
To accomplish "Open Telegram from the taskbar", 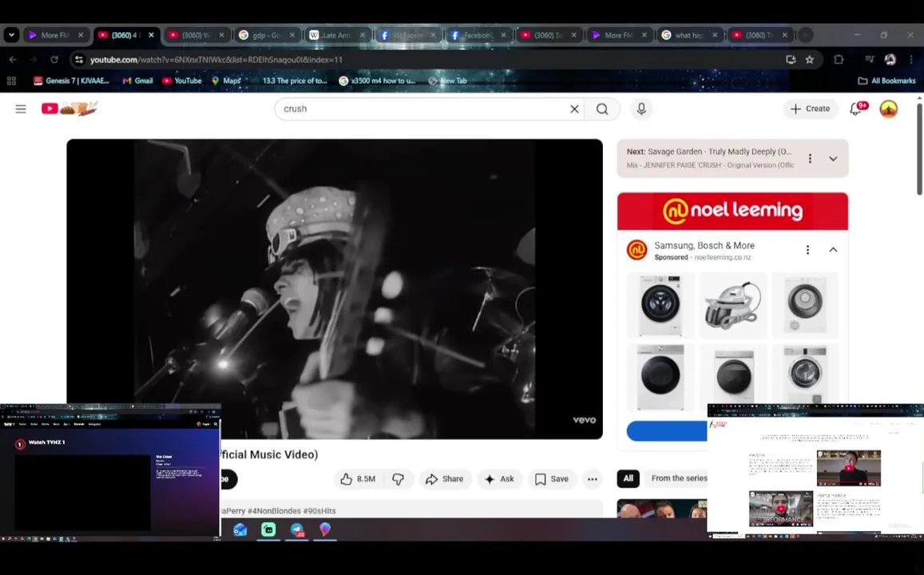I will coord(297,529).
